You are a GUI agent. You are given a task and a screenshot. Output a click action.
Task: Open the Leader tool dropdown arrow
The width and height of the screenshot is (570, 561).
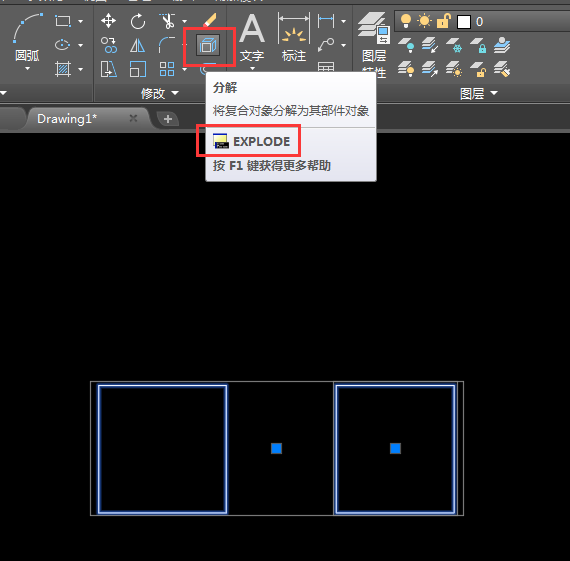click(343, 45)
